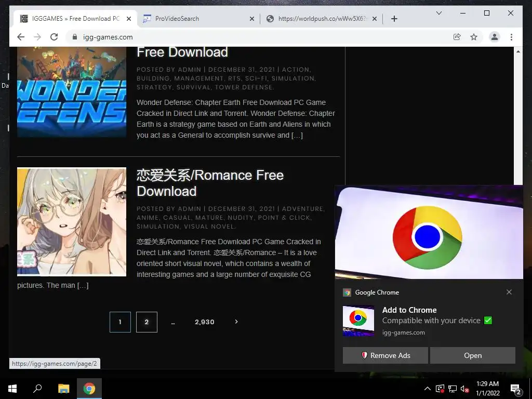Dismiss the Google Chrome notification
Viewport: 532px width, 399px height.
[x=509, y=292]
